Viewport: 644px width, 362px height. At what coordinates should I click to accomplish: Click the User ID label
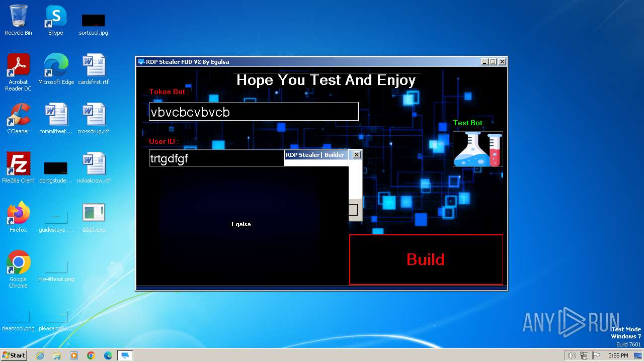click(164, 142)
